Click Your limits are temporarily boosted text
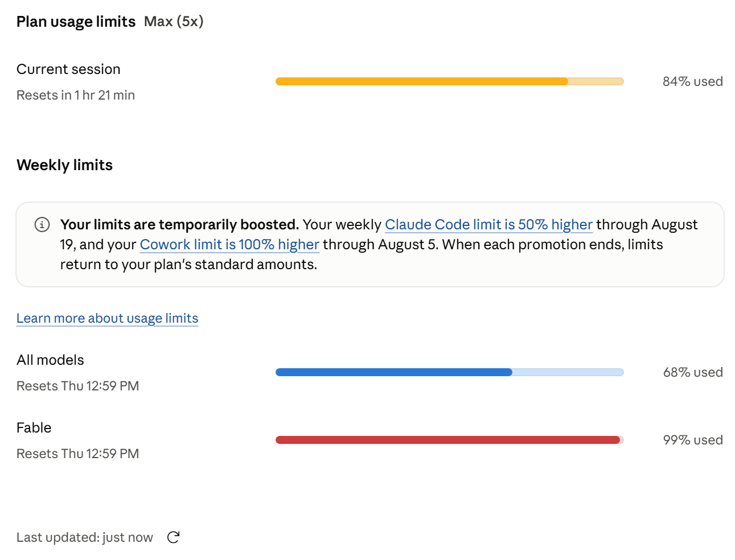This screenshot has width=735, height=560. pyautogui.click(x=179, y=225)
